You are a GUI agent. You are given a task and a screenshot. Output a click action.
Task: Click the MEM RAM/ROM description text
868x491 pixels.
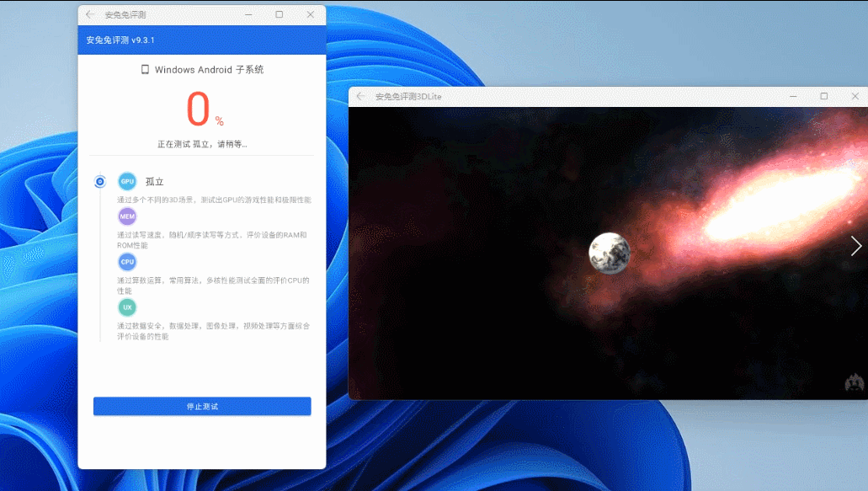tap(211, 240)
